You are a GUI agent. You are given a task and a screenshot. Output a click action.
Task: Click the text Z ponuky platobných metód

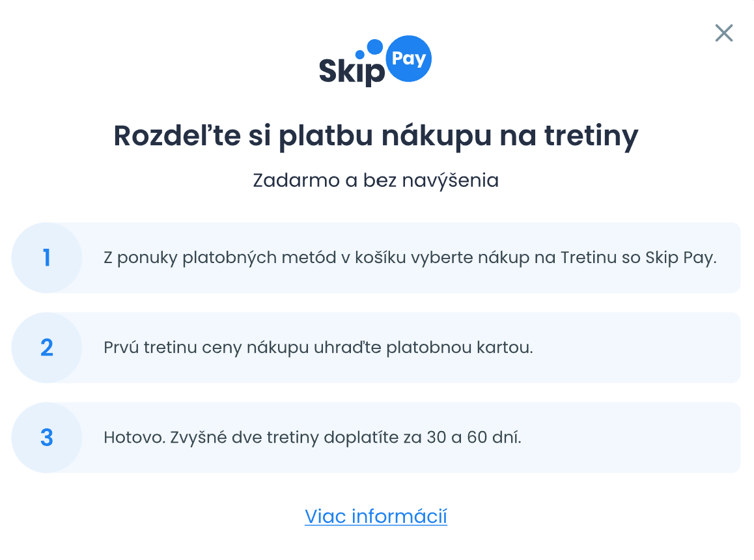pyautogui.click(x=220, y=258)
